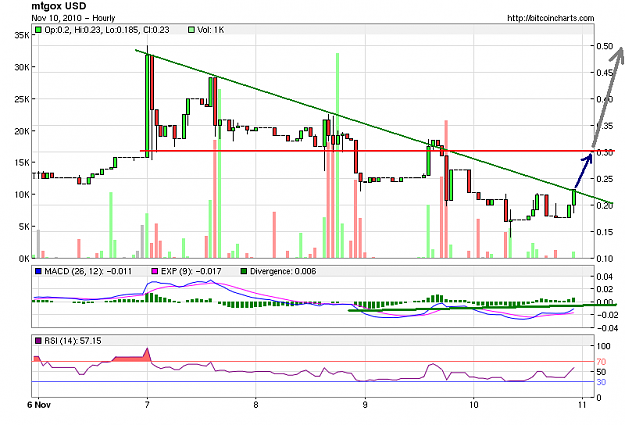Screen dimensions: 625x425
Task: Click the '0.04' label on MACD axis
Action: click(x=605, y=276)
